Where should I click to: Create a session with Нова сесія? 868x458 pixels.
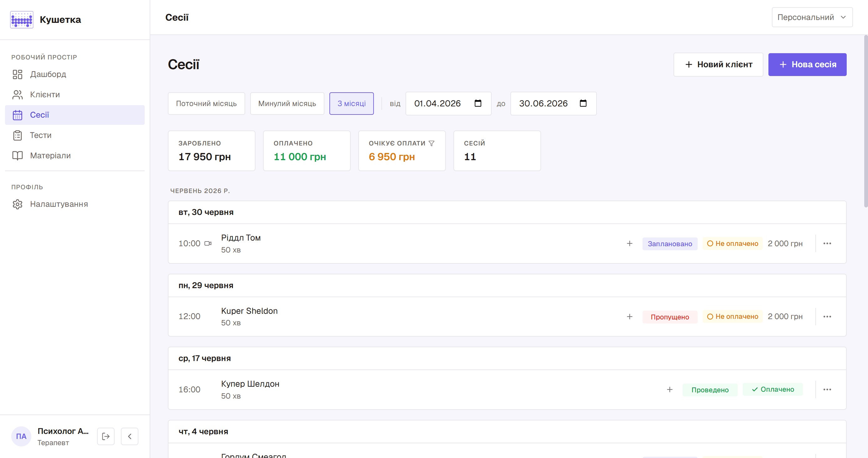pos(807,64)
